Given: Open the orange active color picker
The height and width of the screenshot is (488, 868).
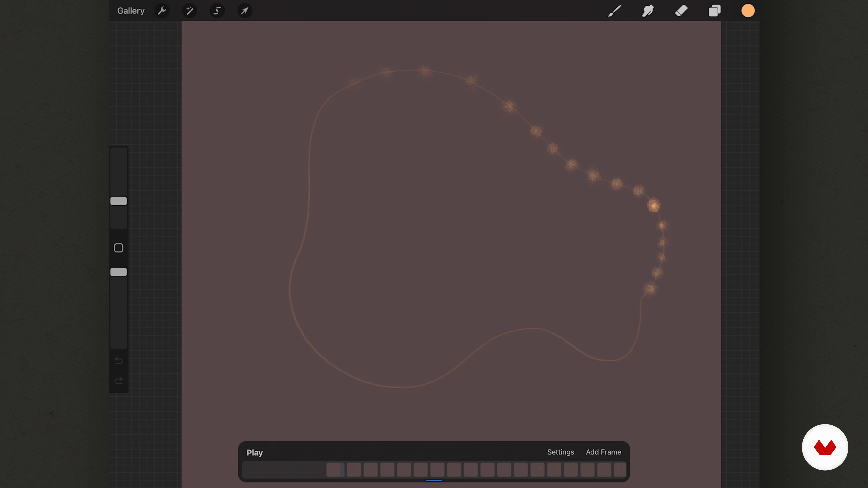Looking at the screenshot, I should tap(748, 11).
